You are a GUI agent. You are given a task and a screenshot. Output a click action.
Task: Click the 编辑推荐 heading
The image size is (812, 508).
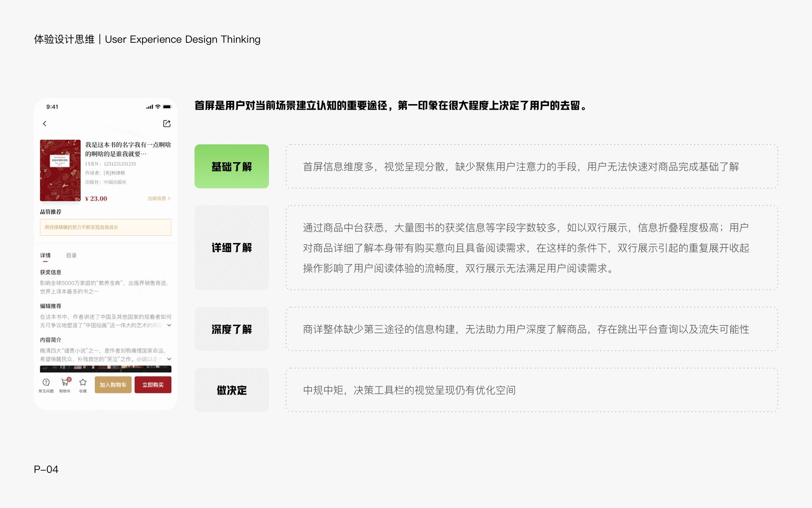click(51, 306)
